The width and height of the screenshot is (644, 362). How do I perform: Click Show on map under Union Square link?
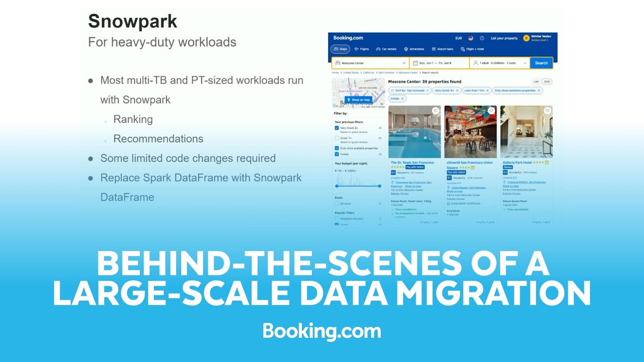(454, 191)
